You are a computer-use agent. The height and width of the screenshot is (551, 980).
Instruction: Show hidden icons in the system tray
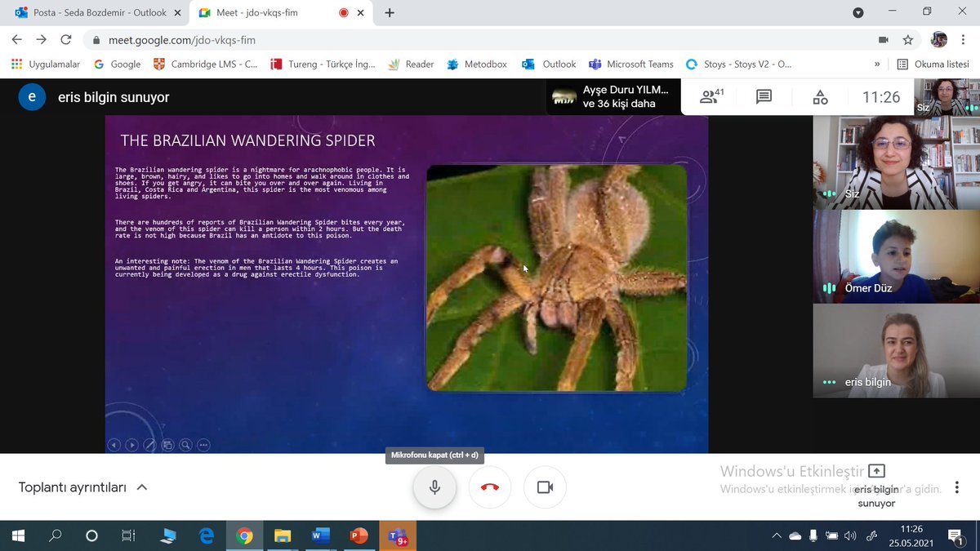point(776,536)
